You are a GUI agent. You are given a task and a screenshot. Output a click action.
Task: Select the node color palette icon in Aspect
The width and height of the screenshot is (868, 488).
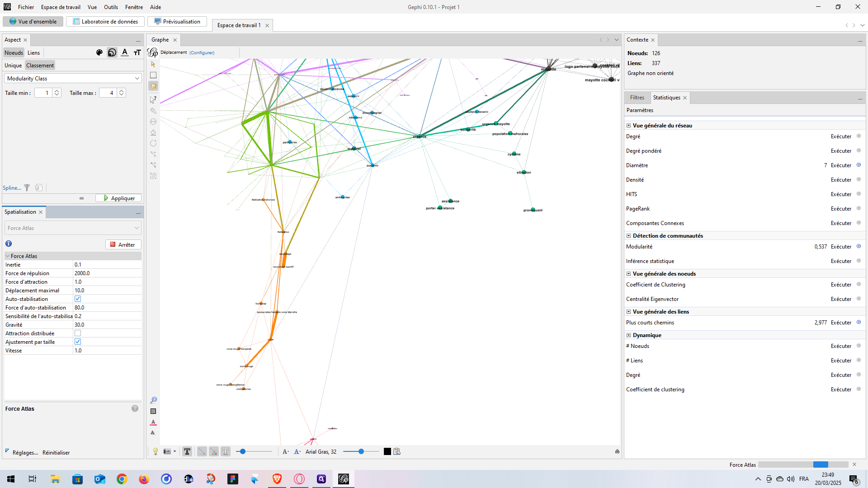tap(99, 52)
